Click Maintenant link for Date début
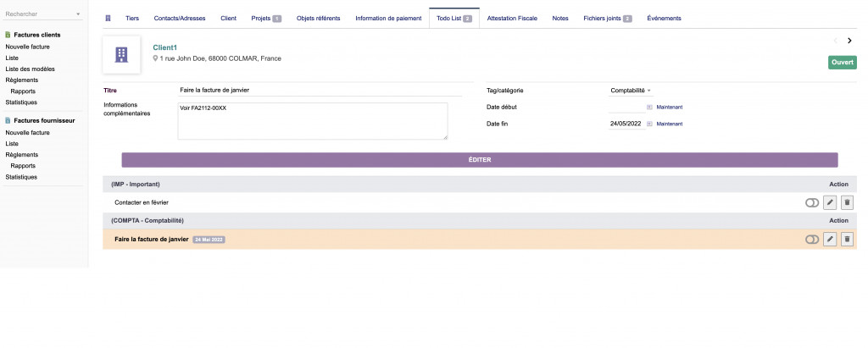 670,108
